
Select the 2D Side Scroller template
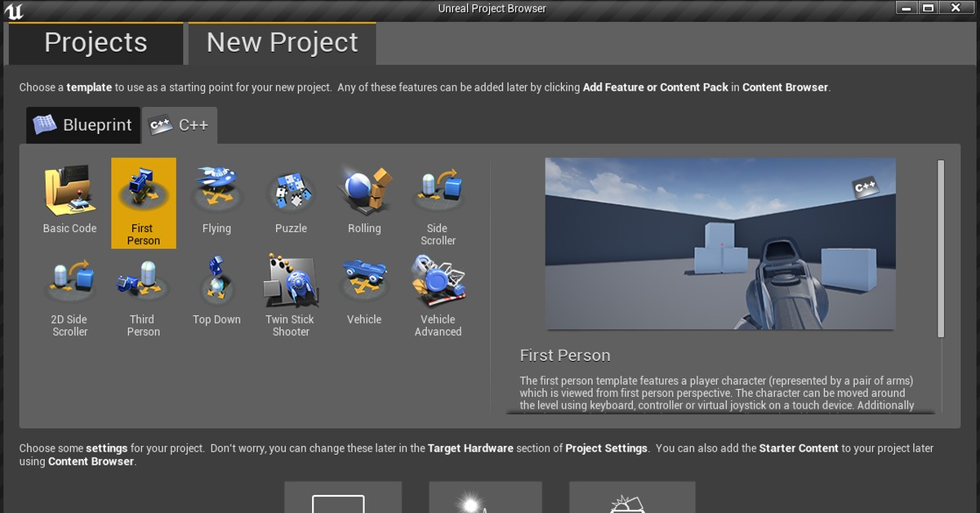tap(69, 294)
